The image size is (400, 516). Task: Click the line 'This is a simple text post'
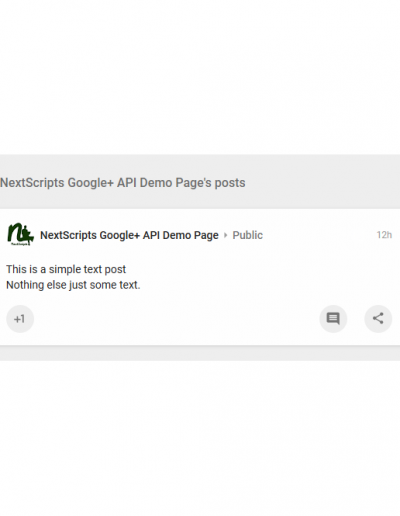pyautogui.click(x=66, y=269)
